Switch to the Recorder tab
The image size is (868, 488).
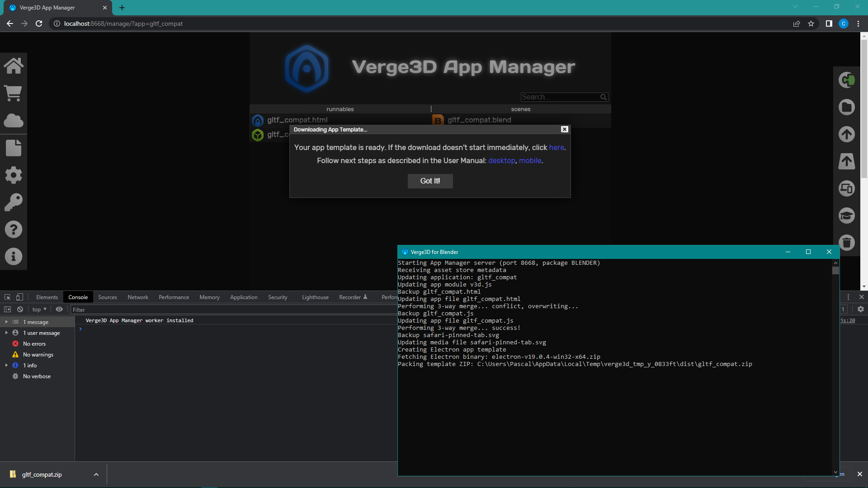(353, 297)
